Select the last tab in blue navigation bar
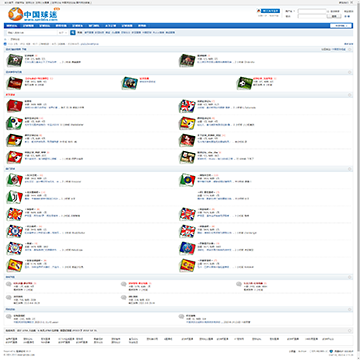360x360 pixels. (x=142, y=25)
